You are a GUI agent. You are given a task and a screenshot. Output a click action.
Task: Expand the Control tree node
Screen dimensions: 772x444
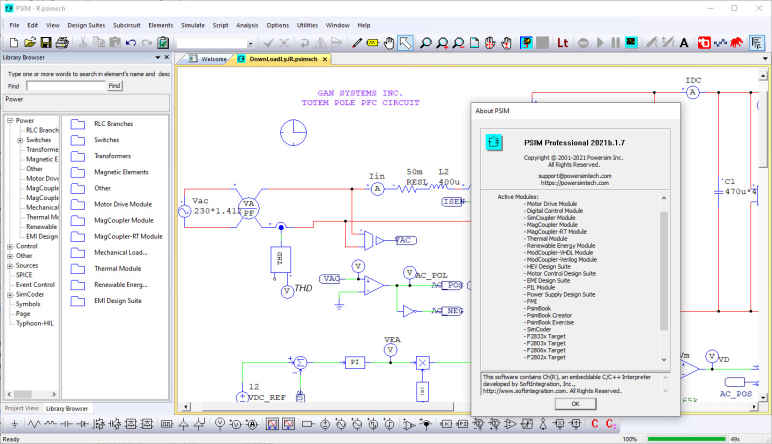coord(10,245)
